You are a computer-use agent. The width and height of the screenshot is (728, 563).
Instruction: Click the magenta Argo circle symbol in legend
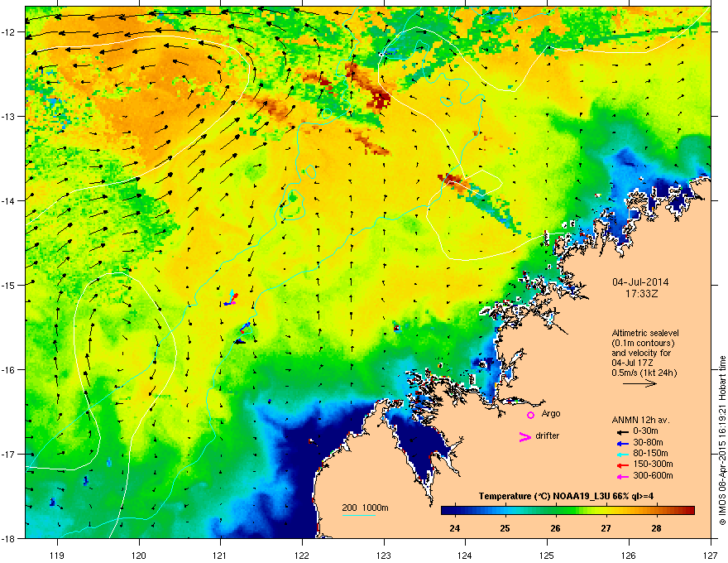[530, 415]
